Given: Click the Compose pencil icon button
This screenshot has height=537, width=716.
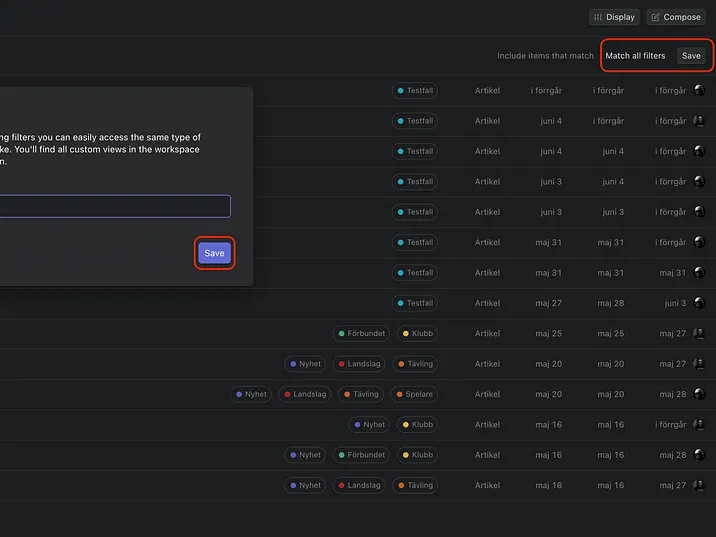Looking at the screenshot, I should tap(676, 17).
